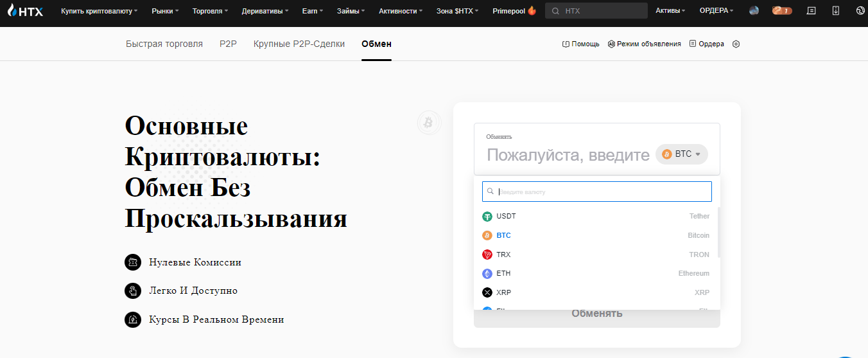
Task: Expand the Деривативы menu
Action: pyautogui.click(x=265, y=11)
